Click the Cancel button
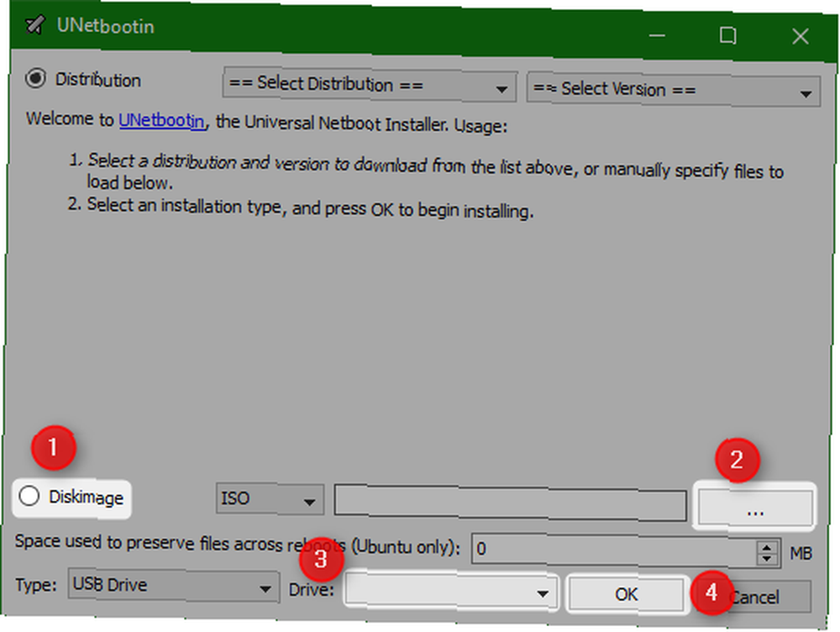840x632 pixels. click(757, 598)
